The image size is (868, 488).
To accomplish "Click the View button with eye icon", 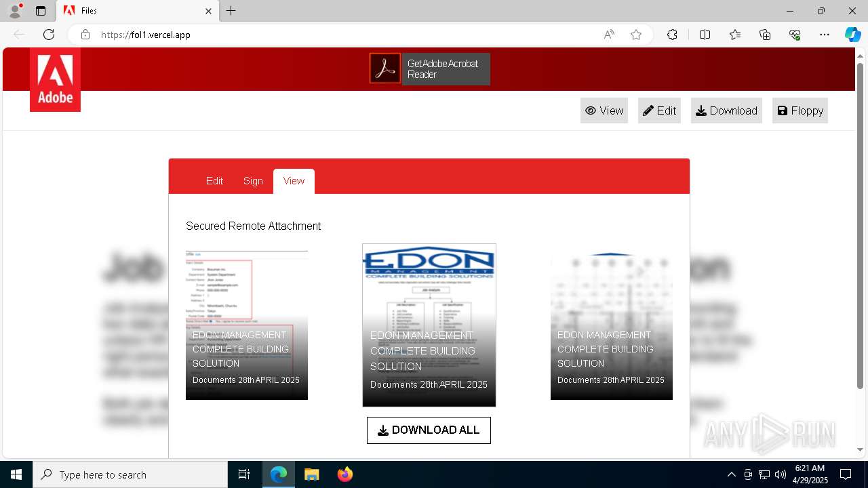I will 604,110.
